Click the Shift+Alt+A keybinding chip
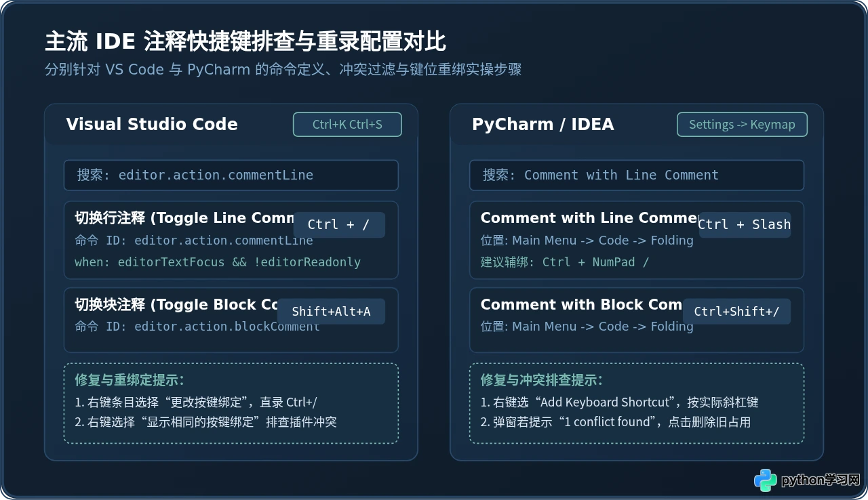This screenshot has height=500, width=868. tap(332, 312)
